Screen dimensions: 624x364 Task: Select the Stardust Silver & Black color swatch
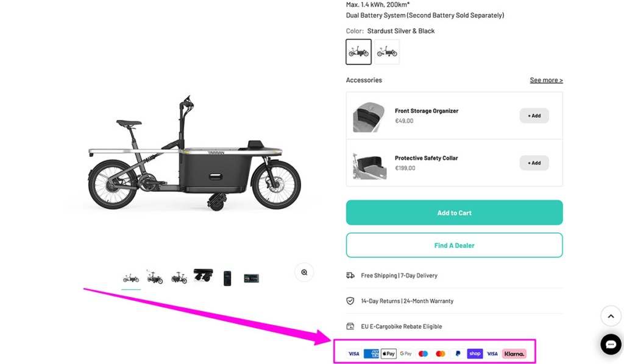[358, 52]
